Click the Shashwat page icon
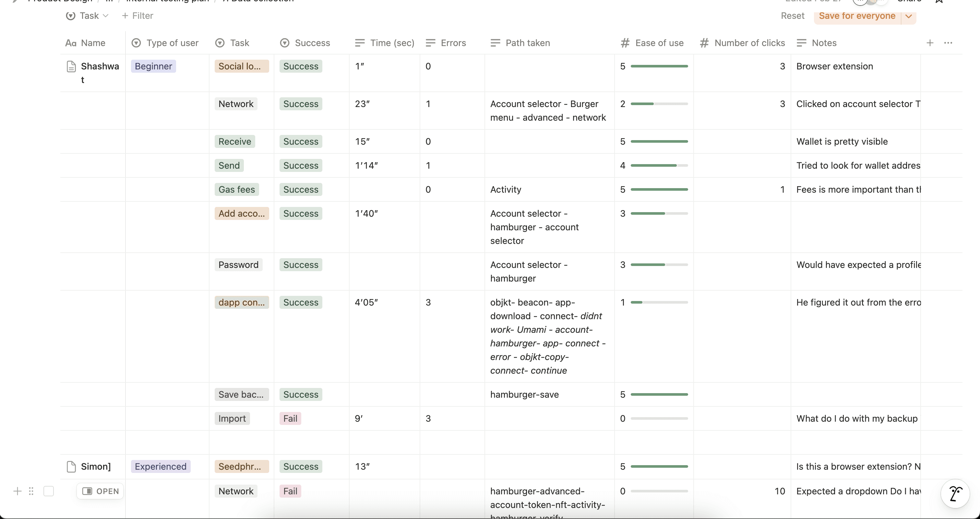 coord(71,66)
